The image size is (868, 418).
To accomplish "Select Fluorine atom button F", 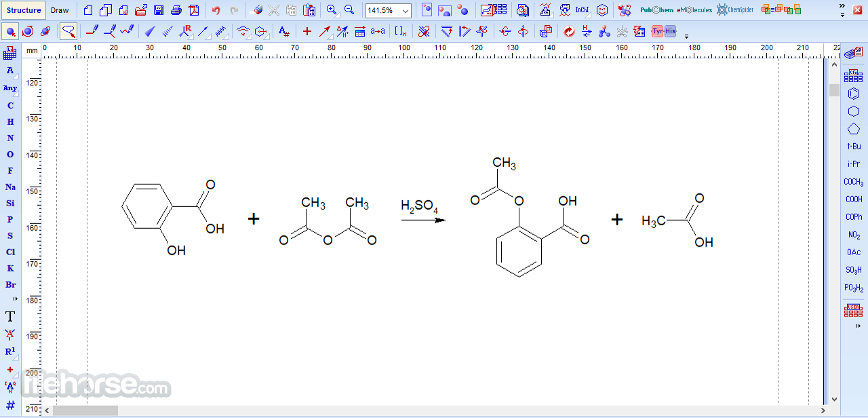I will pyautogui.click(x=10, y=170).
